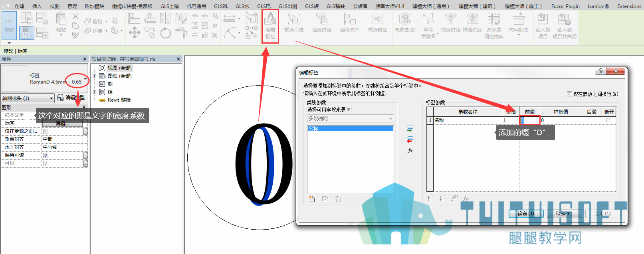Viewport: 644px width, 254px height.
Task: Toggle 仅在参数之间换行 checkbox in dialog
Action: tap(569, 94)
